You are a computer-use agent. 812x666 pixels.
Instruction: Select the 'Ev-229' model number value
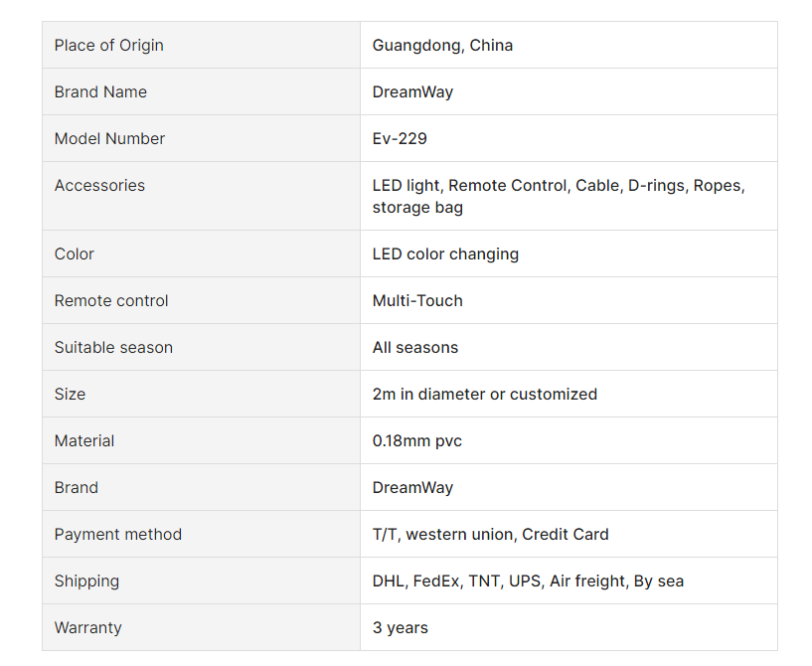pyautogui.click(x=400, y=138)
